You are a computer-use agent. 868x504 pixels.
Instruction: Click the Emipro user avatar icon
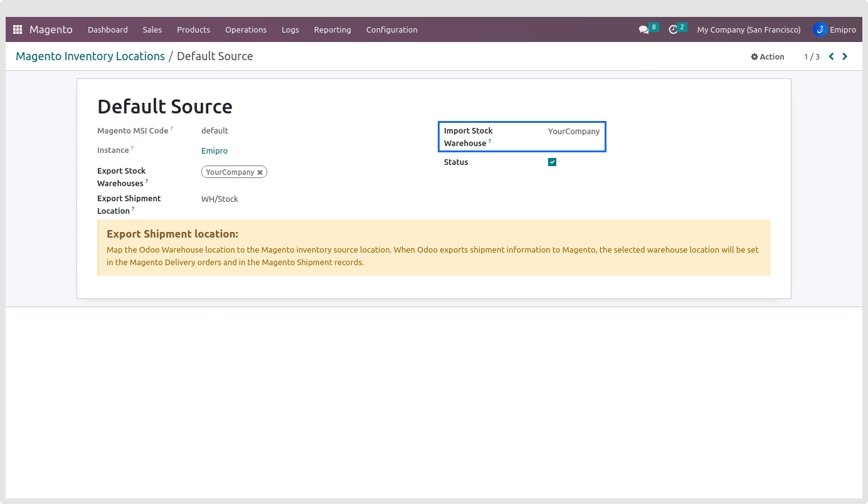click(x=820, y=29)
